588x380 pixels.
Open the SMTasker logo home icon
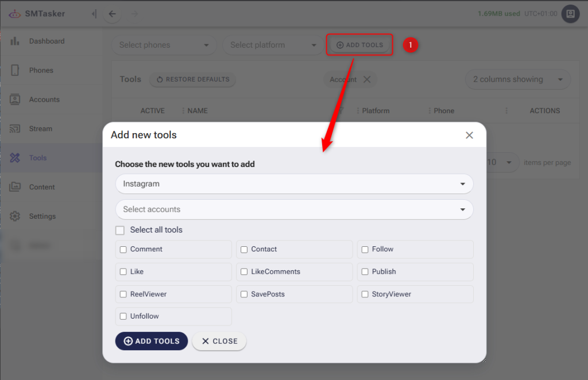[x=15, y=13]
